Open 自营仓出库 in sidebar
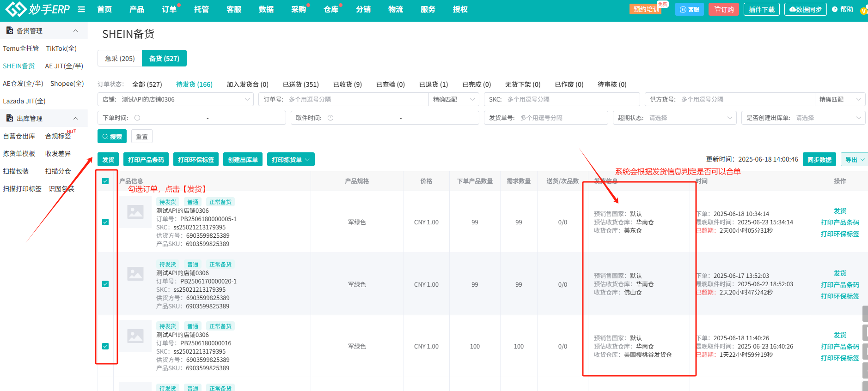The width and height of the screenshot is (868, 391). [x=19, y=136]
